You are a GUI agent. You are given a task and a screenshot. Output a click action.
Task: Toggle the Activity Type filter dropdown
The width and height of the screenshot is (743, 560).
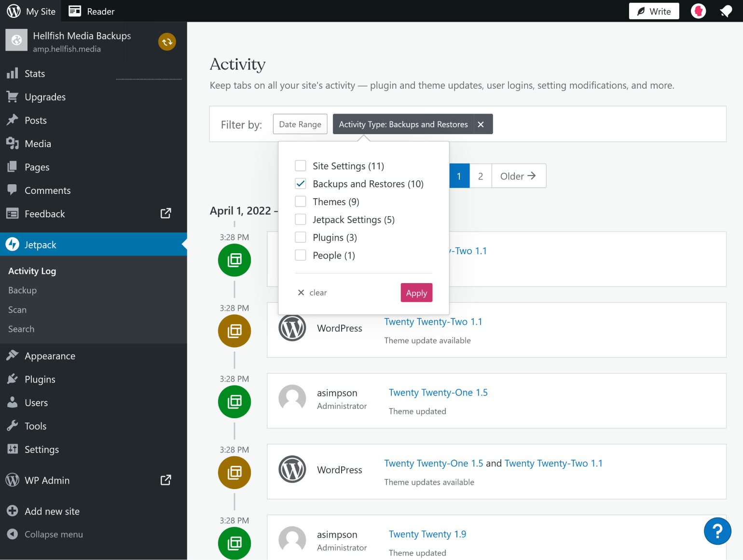[403, 124]
